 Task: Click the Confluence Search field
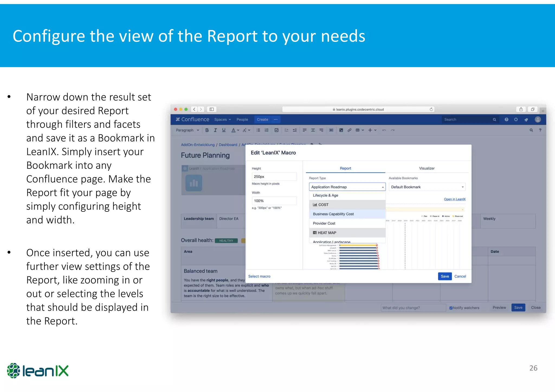coord(470,119)
